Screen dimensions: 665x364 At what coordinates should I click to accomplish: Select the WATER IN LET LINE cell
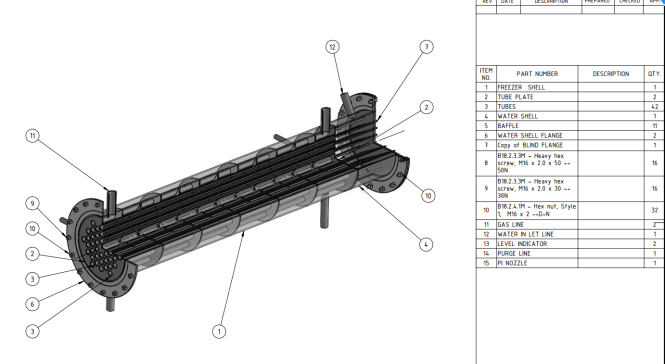(x=537, y=234)
